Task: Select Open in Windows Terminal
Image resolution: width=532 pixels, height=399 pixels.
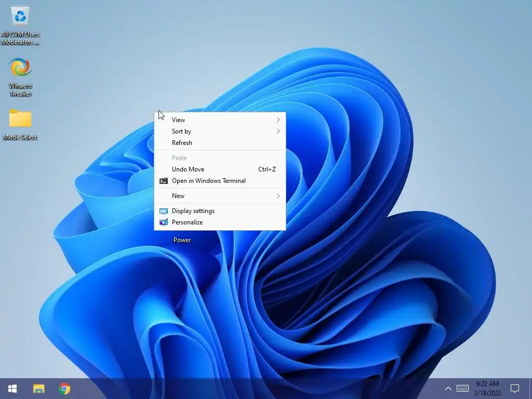Action: 220,181
